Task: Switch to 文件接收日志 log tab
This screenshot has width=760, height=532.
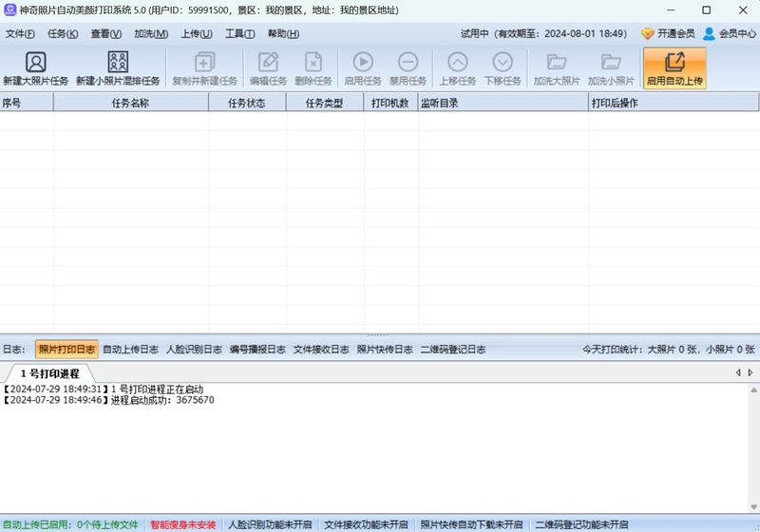Action: tap(321, 350)
